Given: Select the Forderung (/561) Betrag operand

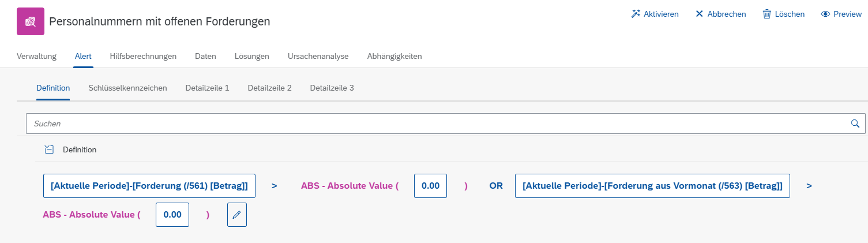Looking at the screenshot, I should pos(149,186).
